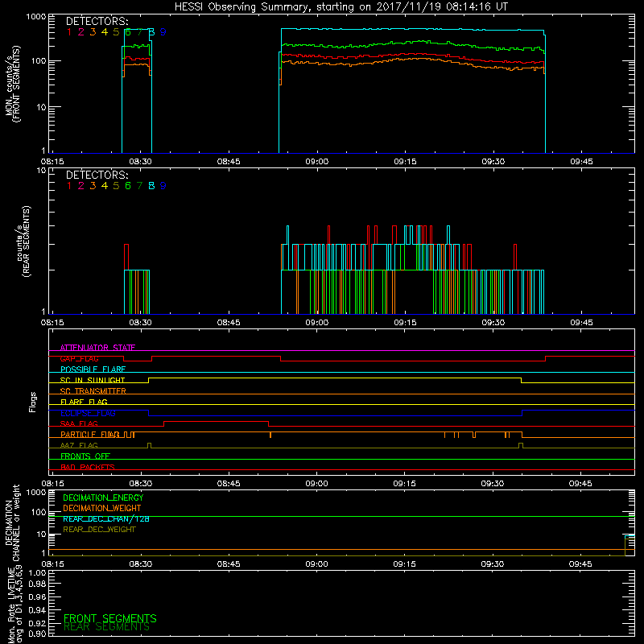The width and height of the screenshot is (644, 644).
Task: Click the MON. counts/s (FRONT SEGMENTS) axis label
Action: point(12,84)
